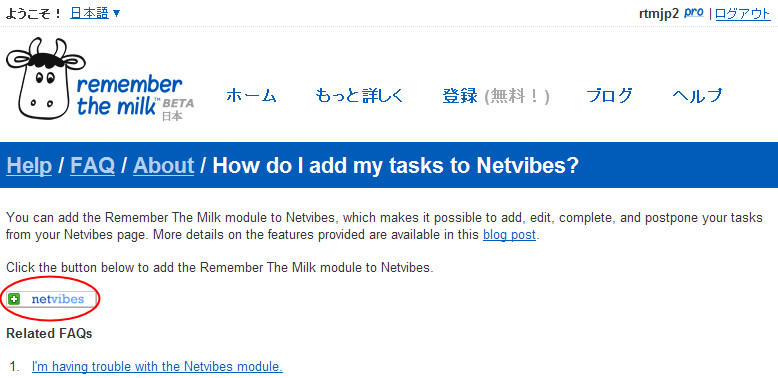Select 登録 (無料！) in the top menu
778x378 pixels.
496,96
